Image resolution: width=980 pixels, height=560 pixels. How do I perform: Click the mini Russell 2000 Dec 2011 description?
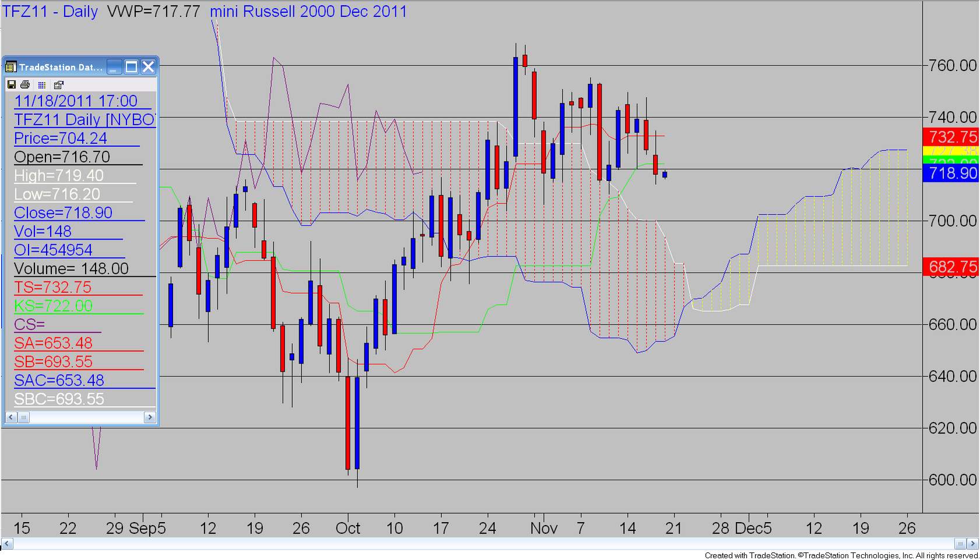[x=308, y=12]
